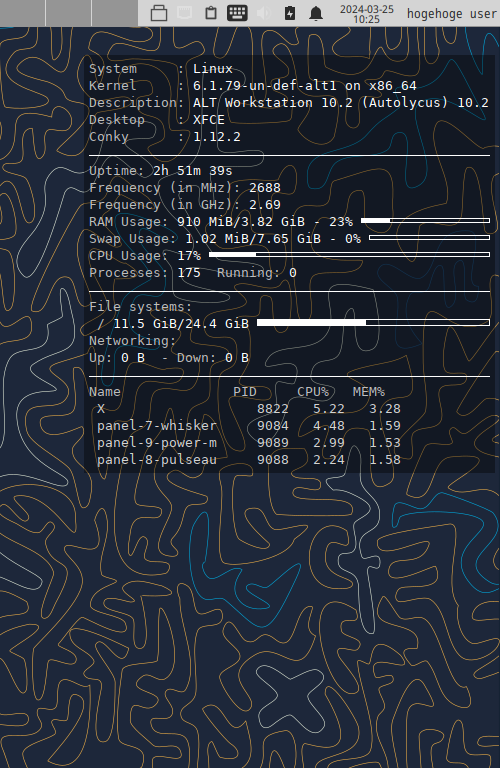This screenshot has height=768, width=500.
Task: Select the second blank taskbar window button
Action: 69,13
